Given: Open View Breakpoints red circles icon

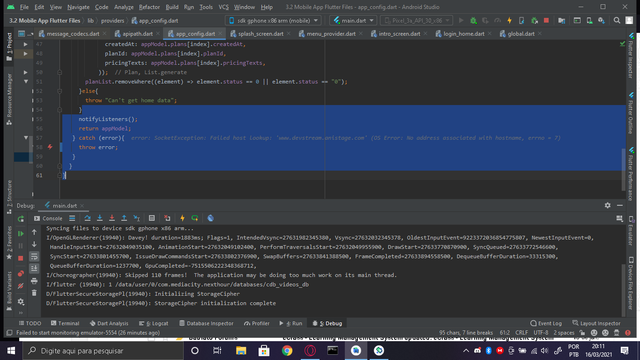Looking at the screenshot, I should [21, 273].
